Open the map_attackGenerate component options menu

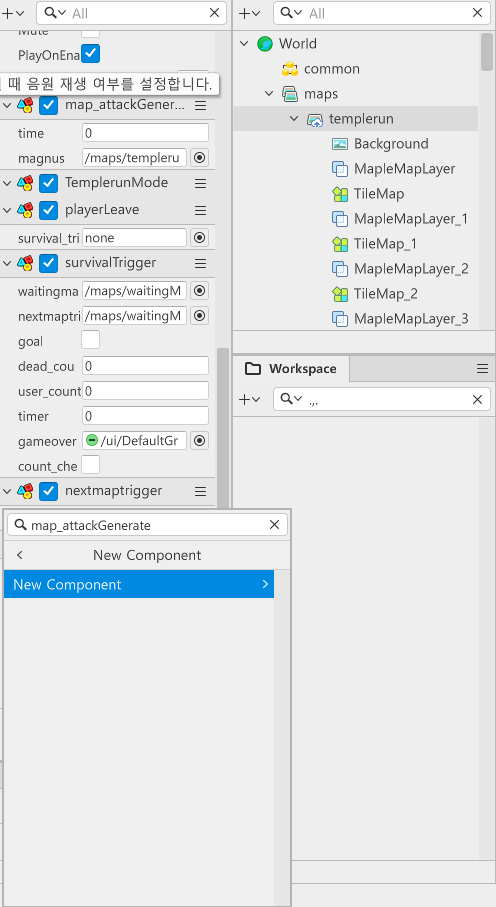[x=200, y=105]
